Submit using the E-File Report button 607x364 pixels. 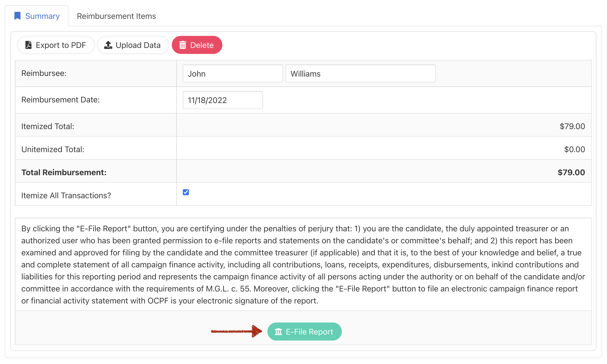[x=304, y=332]
